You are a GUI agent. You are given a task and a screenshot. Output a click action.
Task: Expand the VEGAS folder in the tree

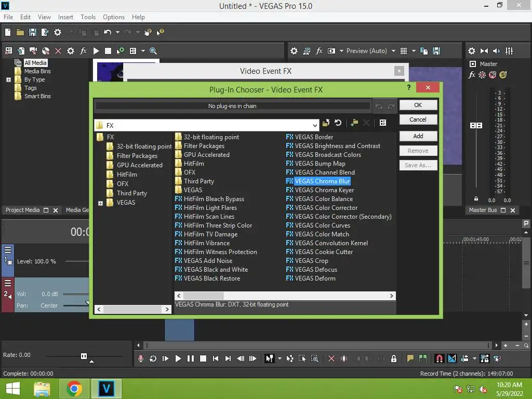(x=100, y=204)
